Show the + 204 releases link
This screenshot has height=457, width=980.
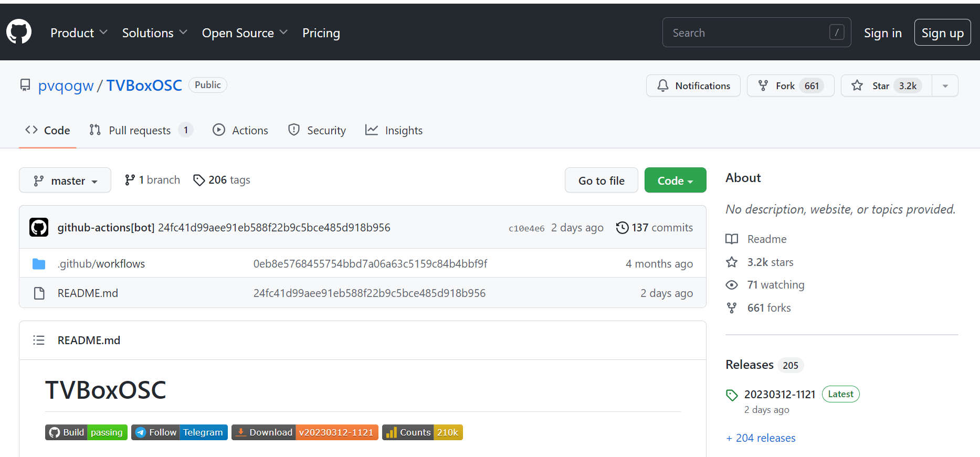[x=761, y=438]
